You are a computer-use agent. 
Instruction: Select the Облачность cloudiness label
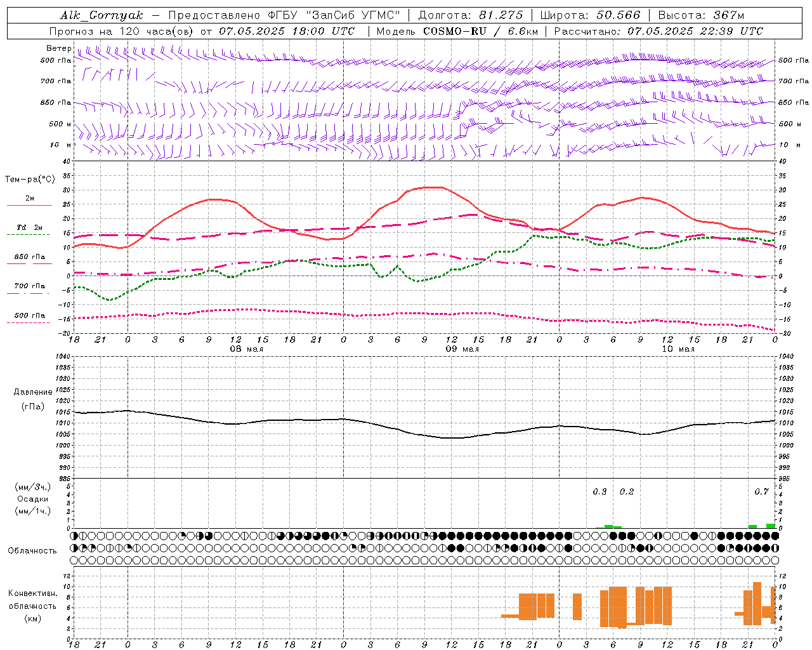point(32,550)
